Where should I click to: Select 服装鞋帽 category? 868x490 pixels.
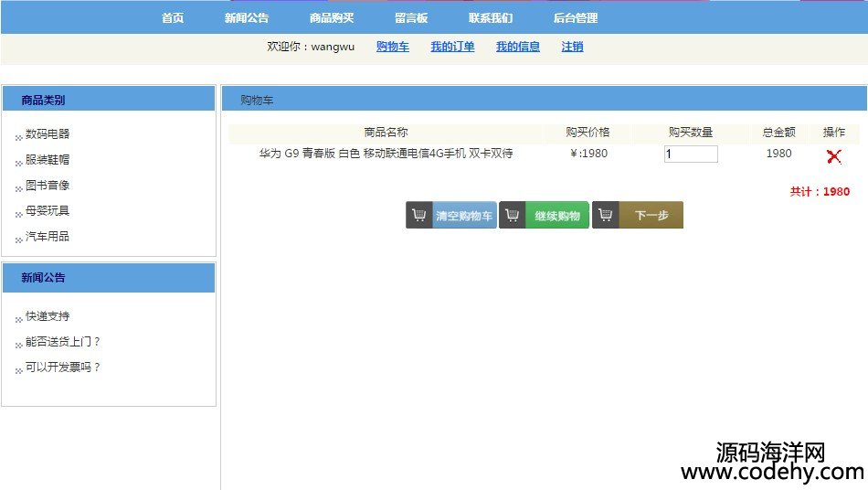tap(47, 159)
